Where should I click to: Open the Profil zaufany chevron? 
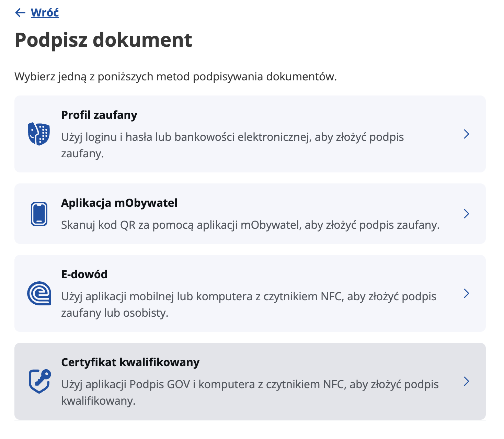click(466, 134)
